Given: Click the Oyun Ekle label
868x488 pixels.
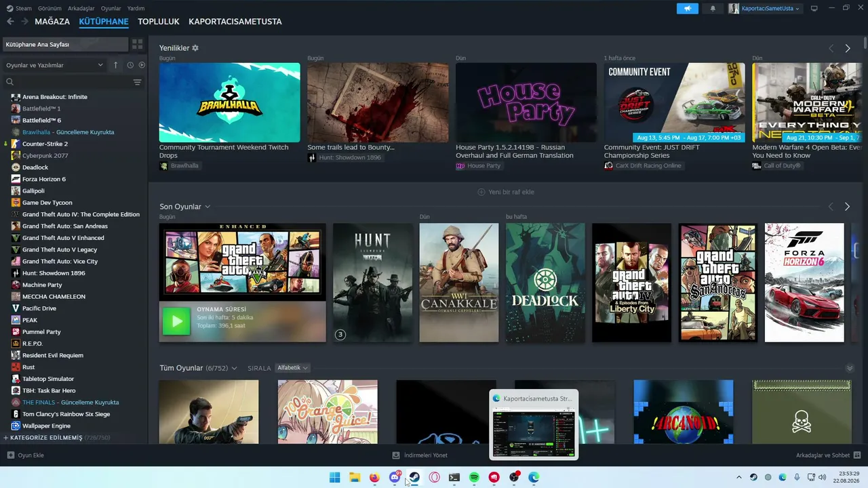Looking at the screenshot, I should click(x=31, y=455).
